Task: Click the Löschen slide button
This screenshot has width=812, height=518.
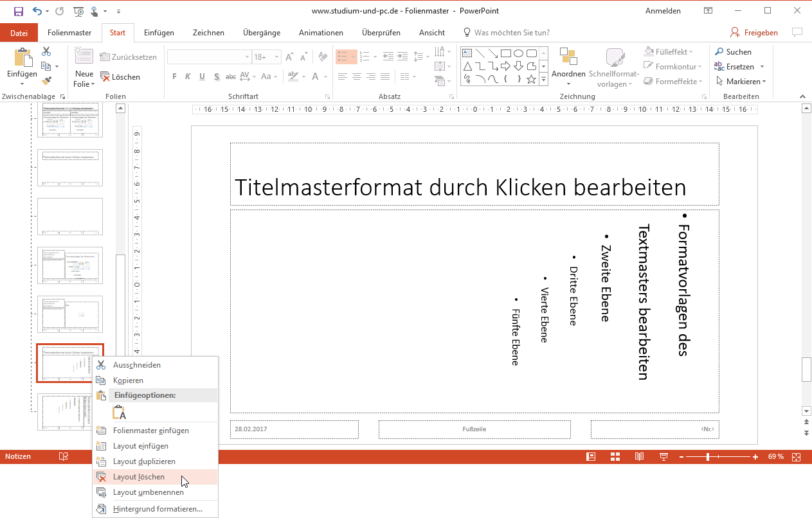Action: tap(121, 76)
